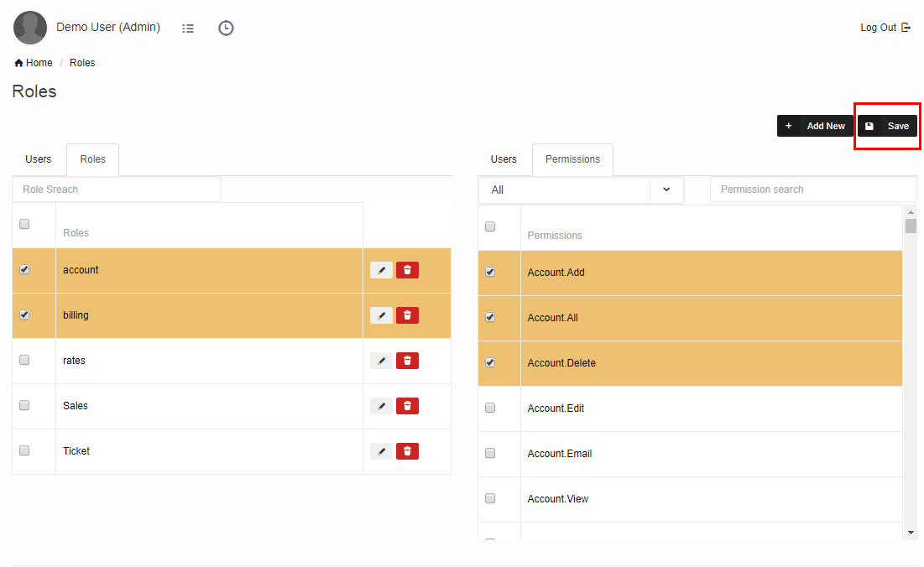The width and height of the screenshot is (924, 567).
Task: Switch to the Users tab in left panel
Action: pos(39,159)
